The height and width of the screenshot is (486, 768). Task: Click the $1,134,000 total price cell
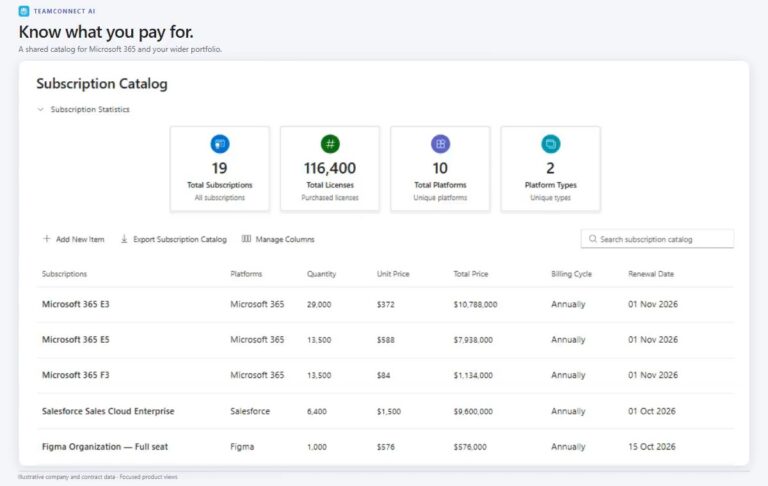473,375
